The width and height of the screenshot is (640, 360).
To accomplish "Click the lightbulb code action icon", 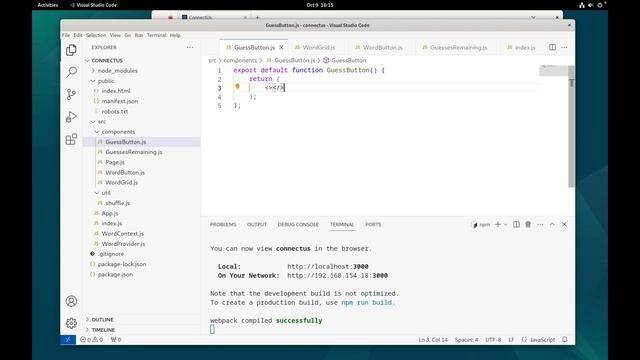I will click(x=237, y=87).
